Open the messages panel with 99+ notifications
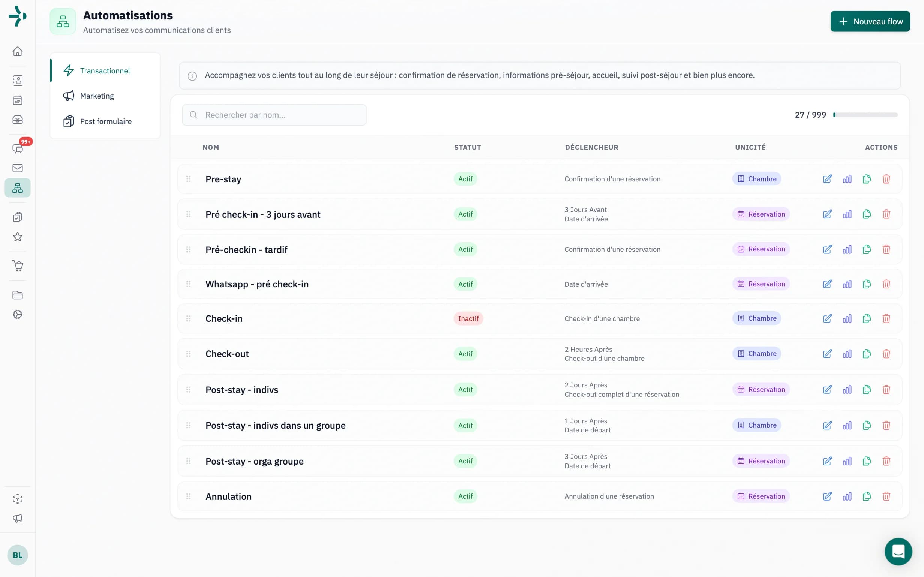This screenshot has height=577, width=924. 17,149
